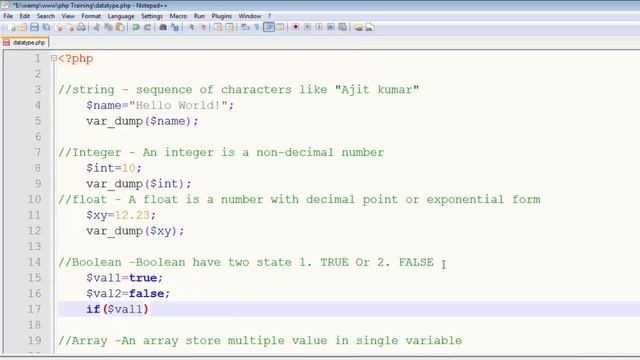
Task: Click the $val1=true; code line
Action: 124,278
